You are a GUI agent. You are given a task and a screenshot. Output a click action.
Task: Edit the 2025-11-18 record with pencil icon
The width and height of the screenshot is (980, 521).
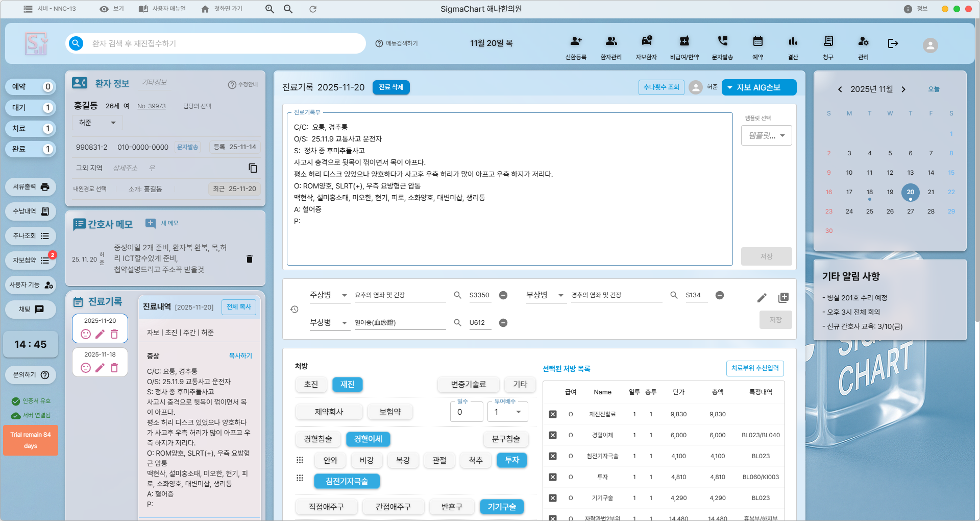(x=100, y=368)
